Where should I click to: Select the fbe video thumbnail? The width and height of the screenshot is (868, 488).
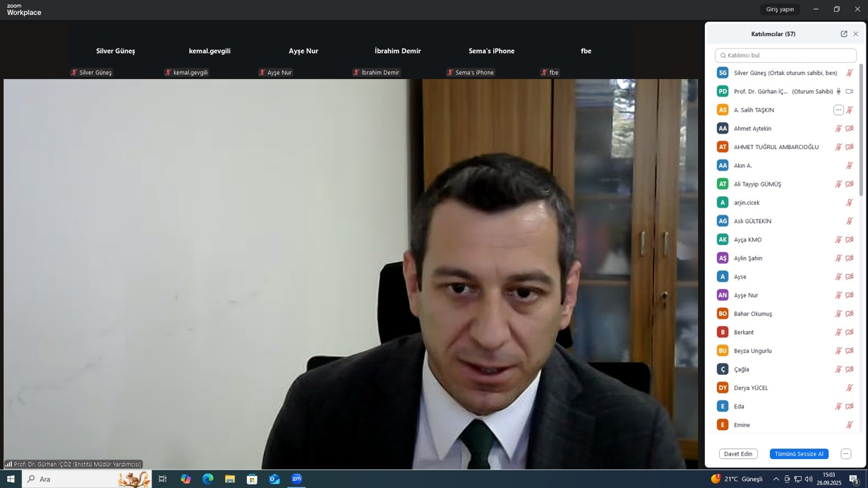click(586, 51)
